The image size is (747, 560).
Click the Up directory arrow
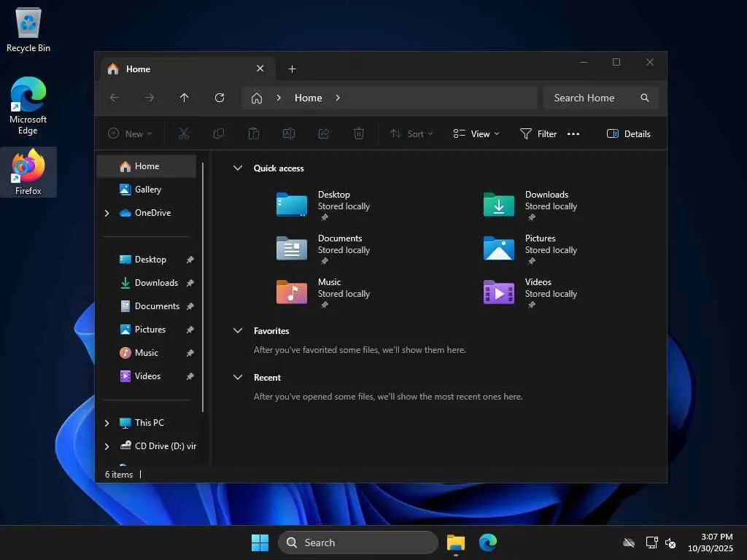(x=184, y=98)
